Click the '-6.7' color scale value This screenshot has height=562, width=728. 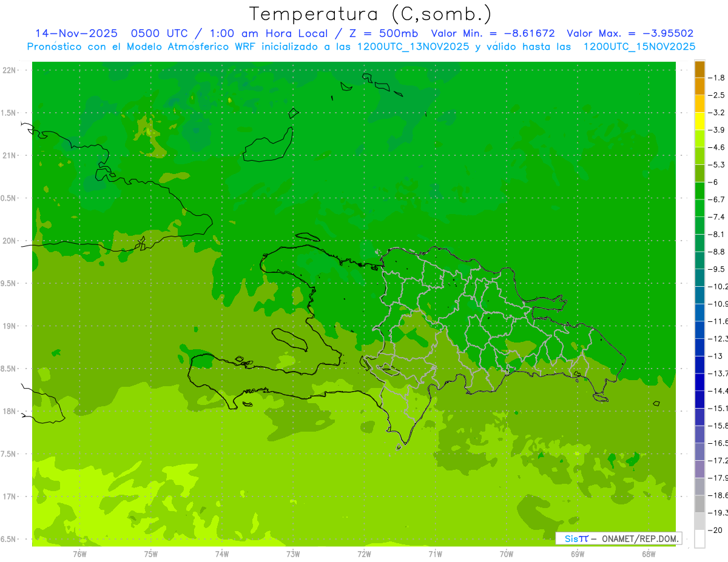[716, 199]
